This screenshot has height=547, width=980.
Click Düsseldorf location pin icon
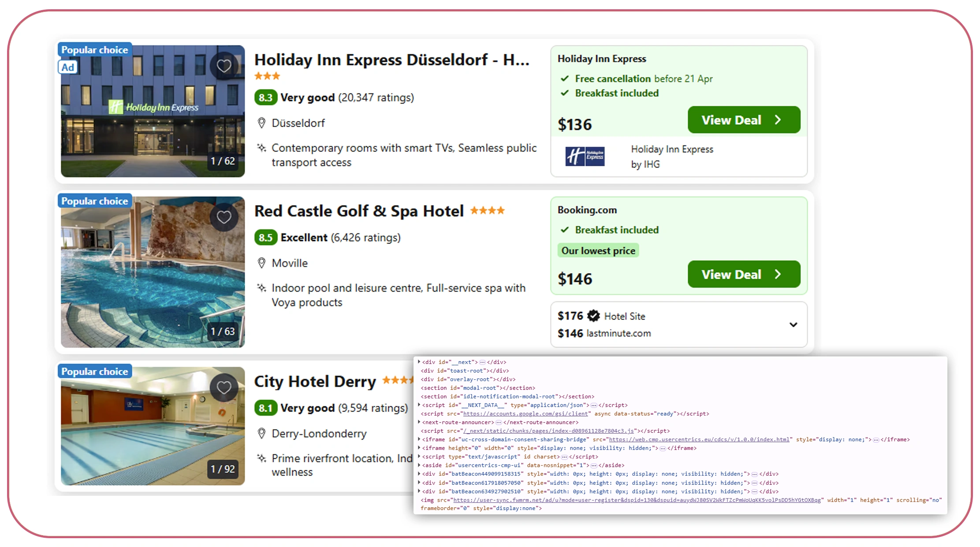pos(261,123)
